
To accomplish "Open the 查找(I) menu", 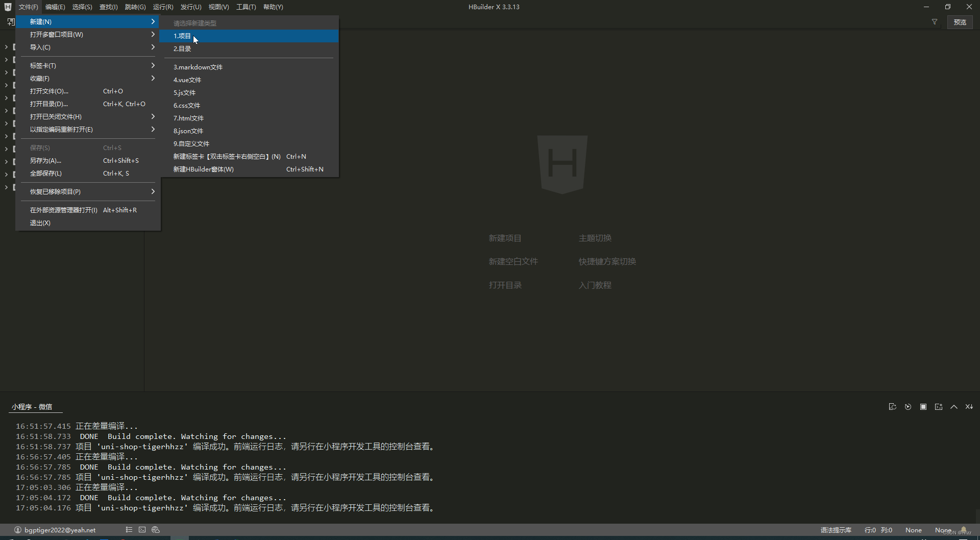I will (108, 7).
